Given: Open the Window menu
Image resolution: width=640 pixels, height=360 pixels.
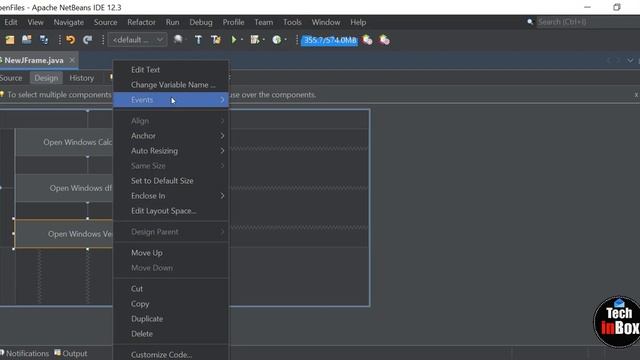Looking at the screenshot, I should click(x=326, y=22).
